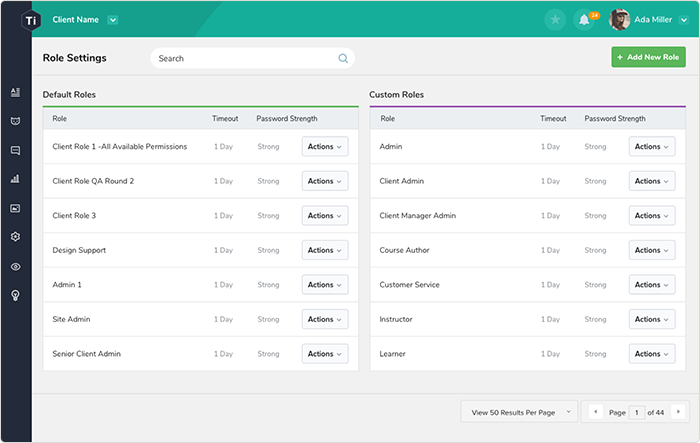This screenshot has width=700, height=443.
Task: Open notifications bell with 24 badge
Action: point(583,20)
